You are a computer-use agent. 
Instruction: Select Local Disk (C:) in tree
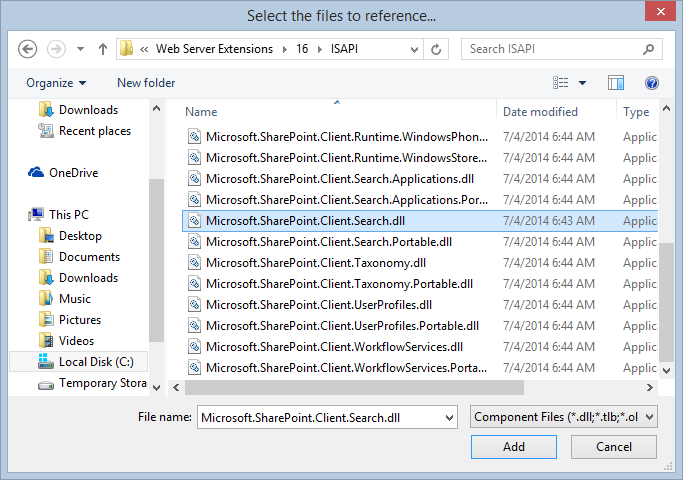pyautogui.click(x=78, y=362)
